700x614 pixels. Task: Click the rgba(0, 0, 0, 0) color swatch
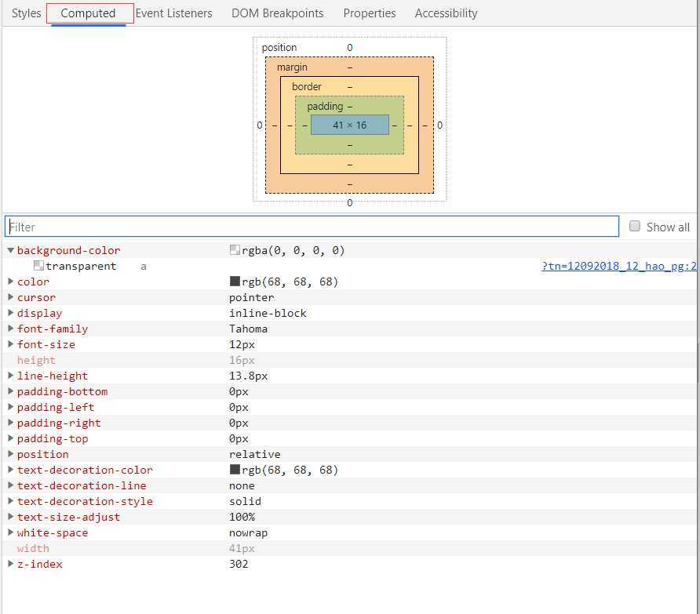(235, 250)
